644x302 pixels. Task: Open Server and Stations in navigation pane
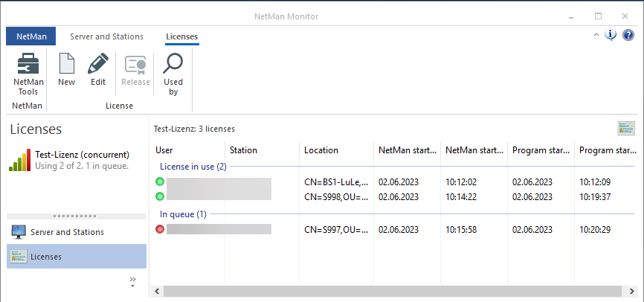67,232
